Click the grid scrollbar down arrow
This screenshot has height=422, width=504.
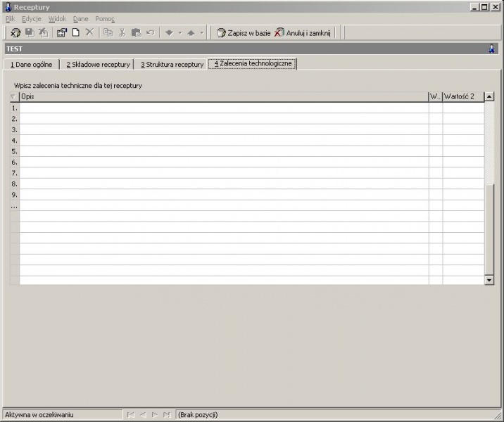(489, 280)
